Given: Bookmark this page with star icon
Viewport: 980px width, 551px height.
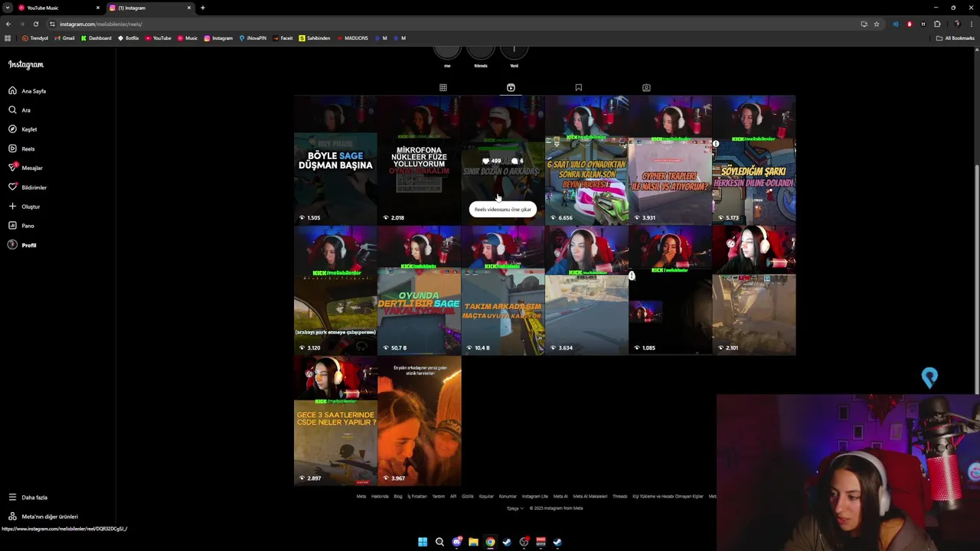Looking at the screenshot, I should click(x=877, y=24).
